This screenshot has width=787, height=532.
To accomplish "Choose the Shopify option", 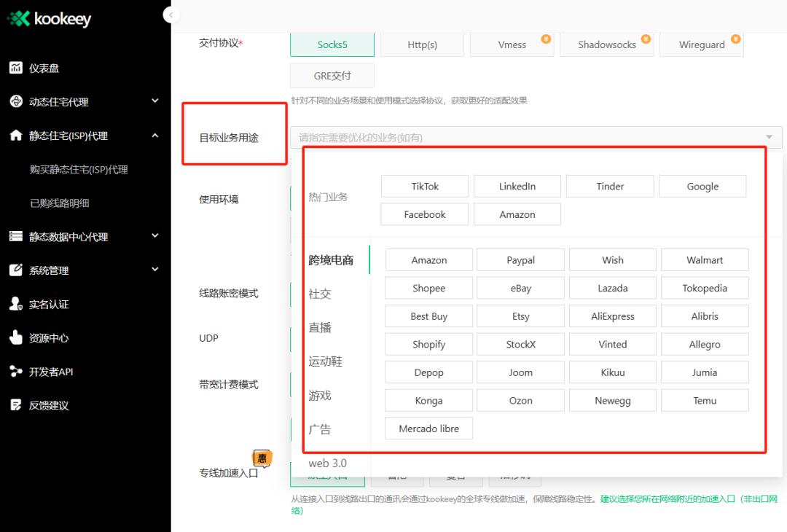I will (429, 344).
